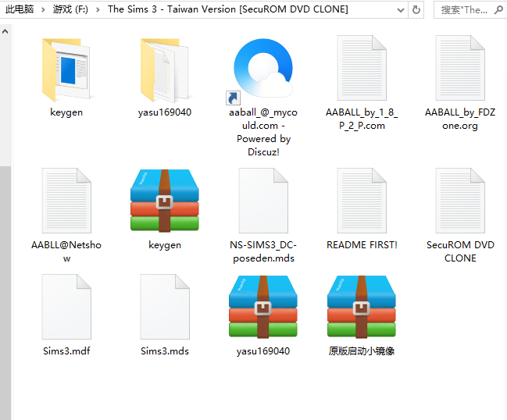Viewport: 507px width, 420px height.
Task: Expand the chevron after 游戏 (F:) breadcrumb
Action: (x=98, y=9)
